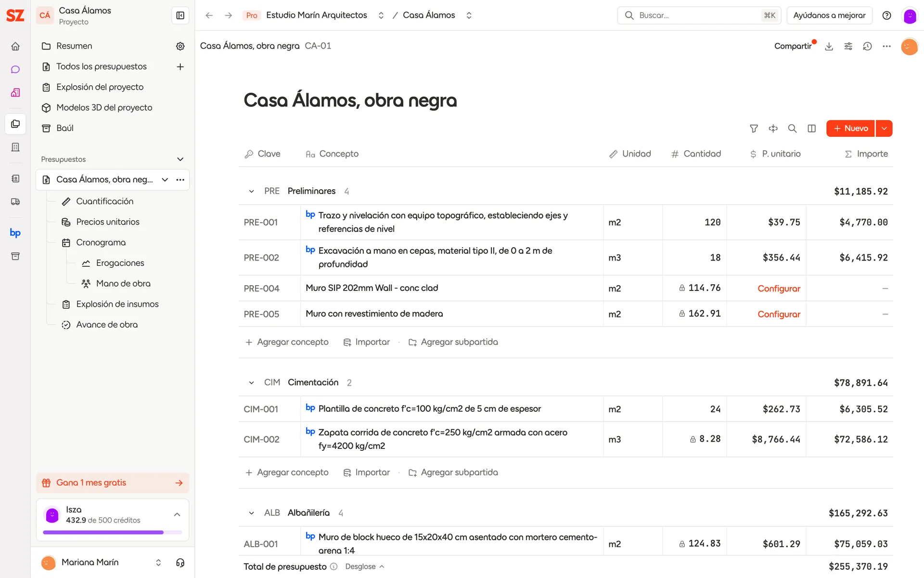Open Estudio Marín Arquitectos workspace switcher
The image size is (924, 578).
[381, 15]
